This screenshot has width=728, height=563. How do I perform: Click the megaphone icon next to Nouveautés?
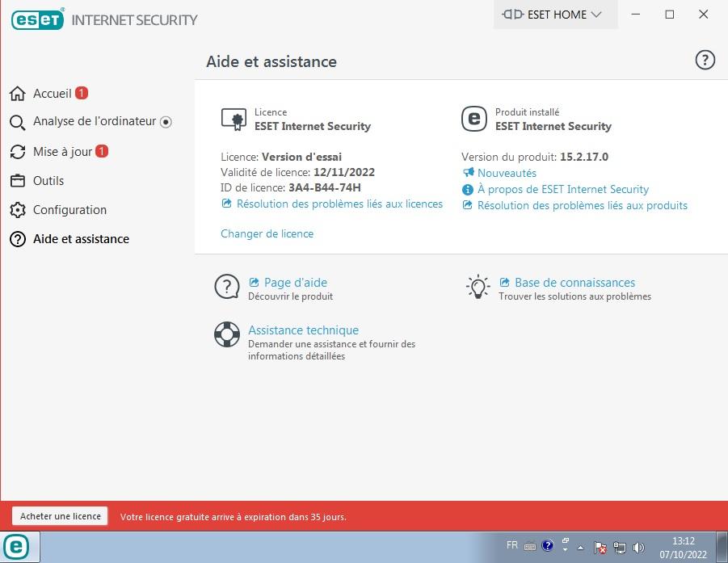[468, 173]
